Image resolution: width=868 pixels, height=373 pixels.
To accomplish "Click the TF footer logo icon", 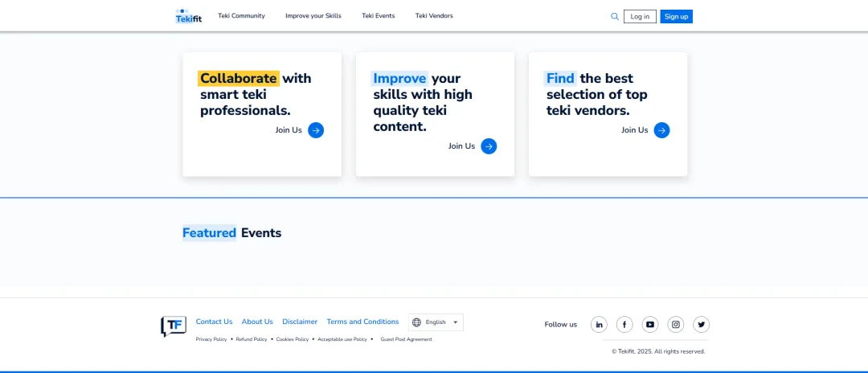I will click(174, 326).
